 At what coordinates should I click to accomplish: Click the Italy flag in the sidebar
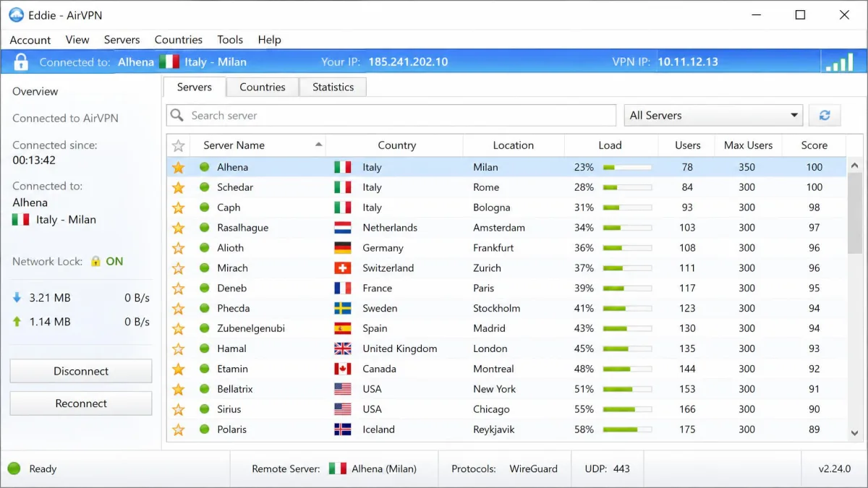(x=21, y=219)
